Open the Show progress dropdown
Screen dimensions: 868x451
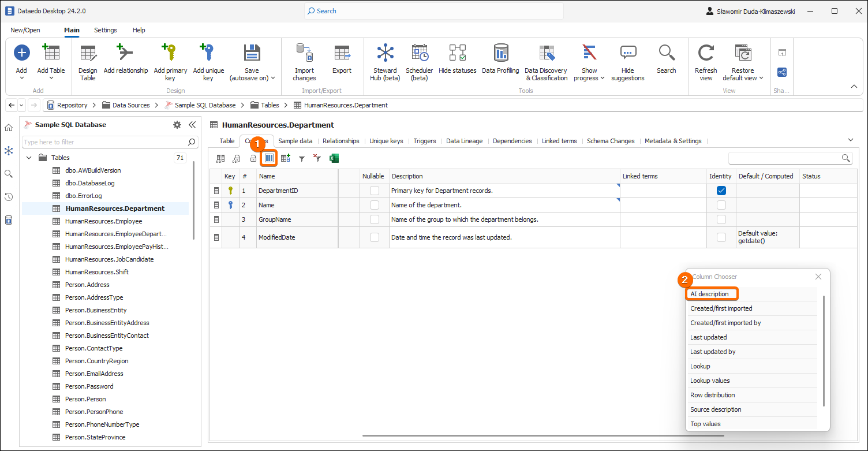pyautogui.click(x=602, y=78)
